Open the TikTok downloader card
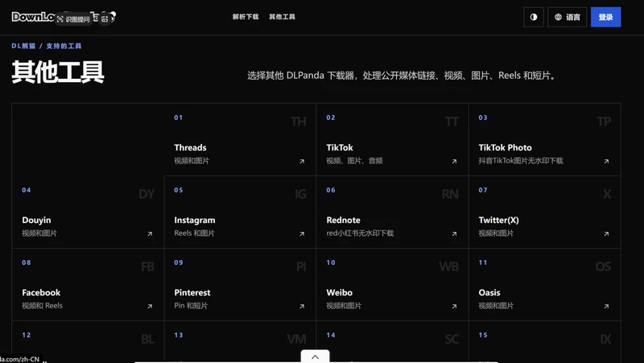This screenshot has width=644, height=363. [392, 139]
